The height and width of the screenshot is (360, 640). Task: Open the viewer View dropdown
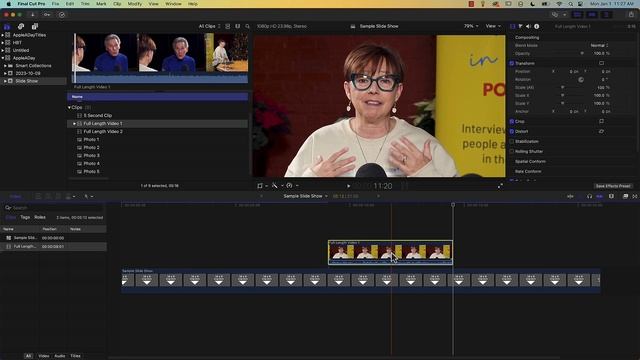pos(493,26)
